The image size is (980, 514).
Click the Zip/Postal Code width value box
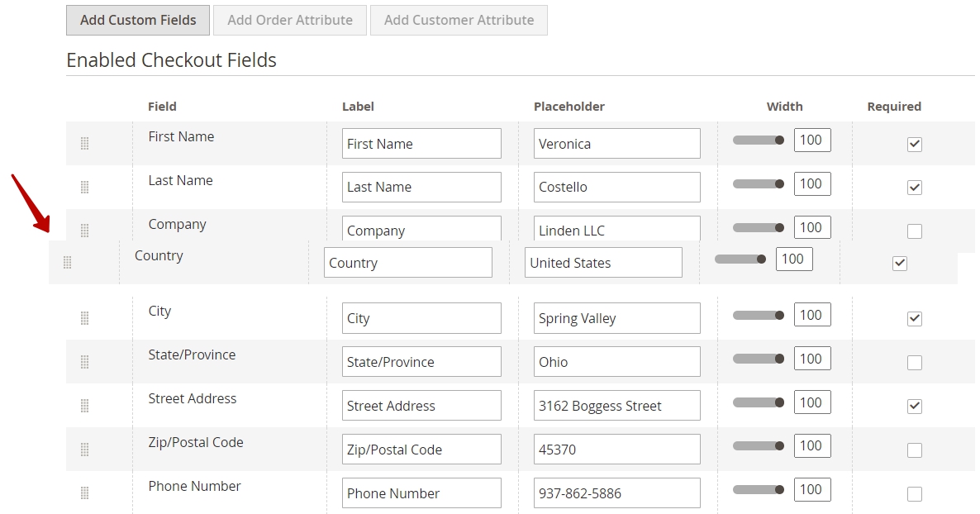coord(812,446)
